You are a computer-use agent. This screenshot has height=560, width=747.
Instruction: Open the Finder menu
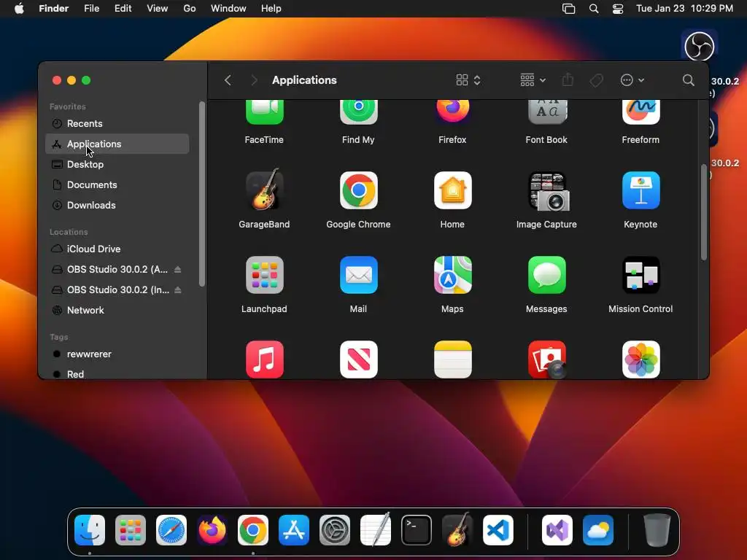54,9
